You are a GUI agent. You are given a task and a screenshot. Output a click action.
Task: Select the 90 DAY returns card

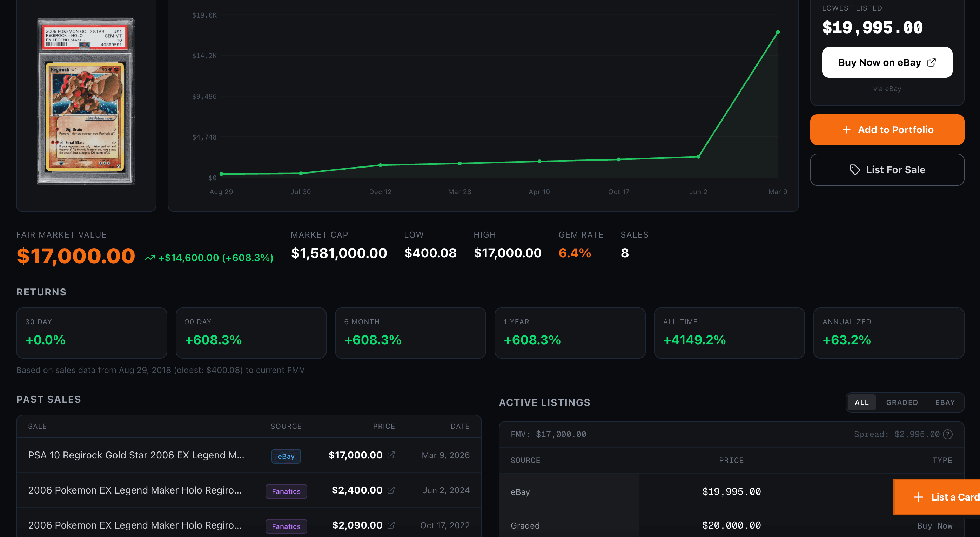point(251,333)
